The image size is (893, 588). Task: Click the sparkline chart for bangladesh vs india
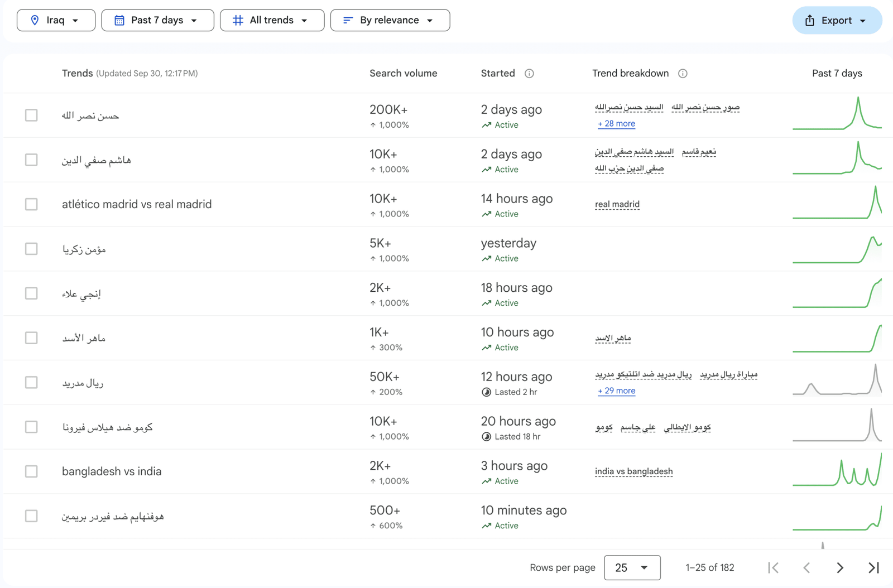point(837,471)
